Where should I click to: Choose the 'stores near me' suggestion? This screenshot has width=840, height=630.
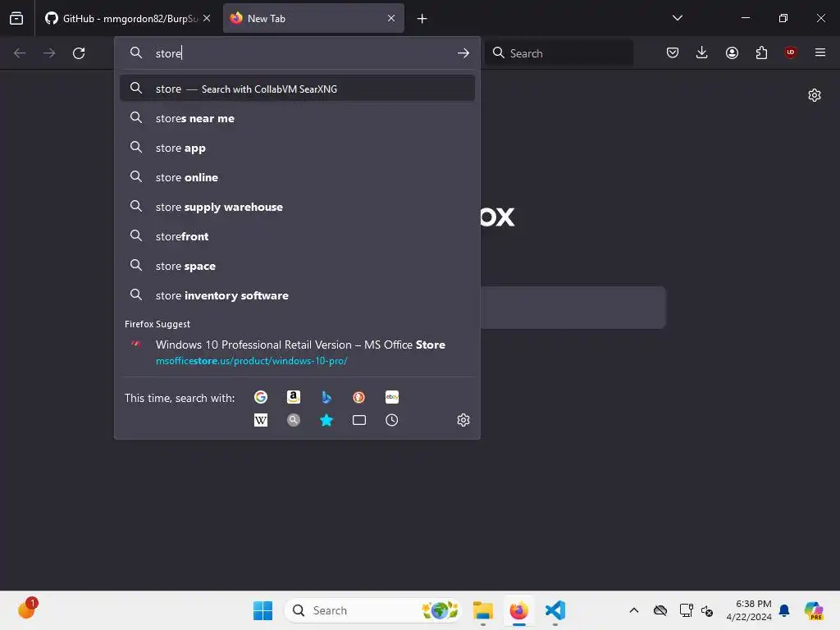tap(297, 118)
